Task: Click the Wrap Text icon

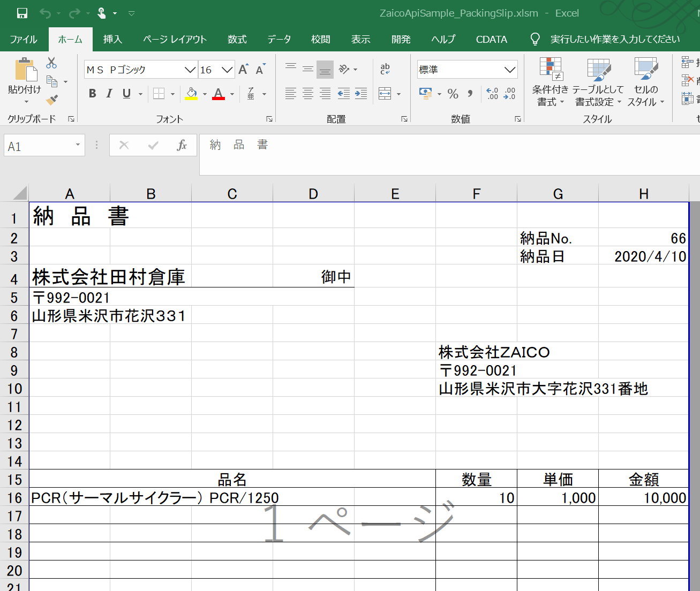Action: click(x=385, y=70)
